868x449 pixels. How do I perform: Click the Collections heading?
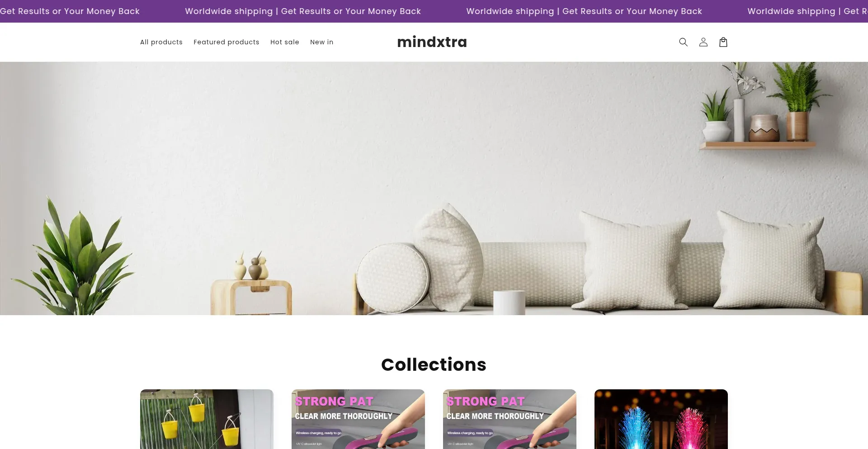(x=434, y=364)
